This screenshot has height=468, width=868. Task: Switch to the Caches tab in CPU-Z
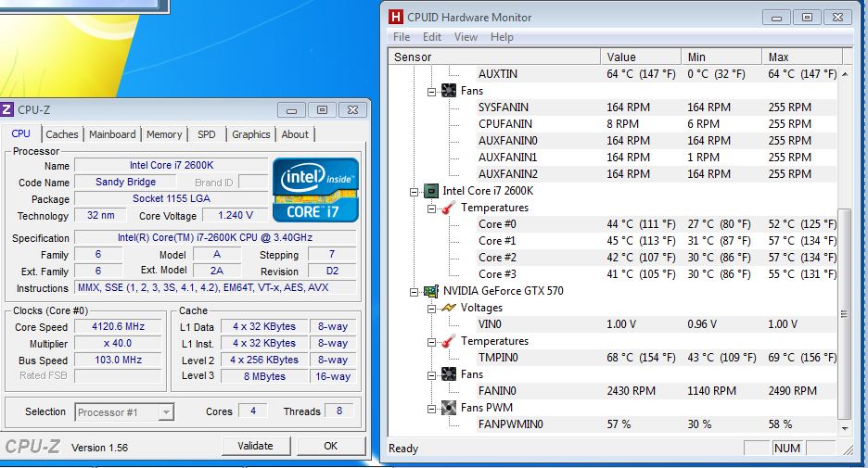click(62, 134)
